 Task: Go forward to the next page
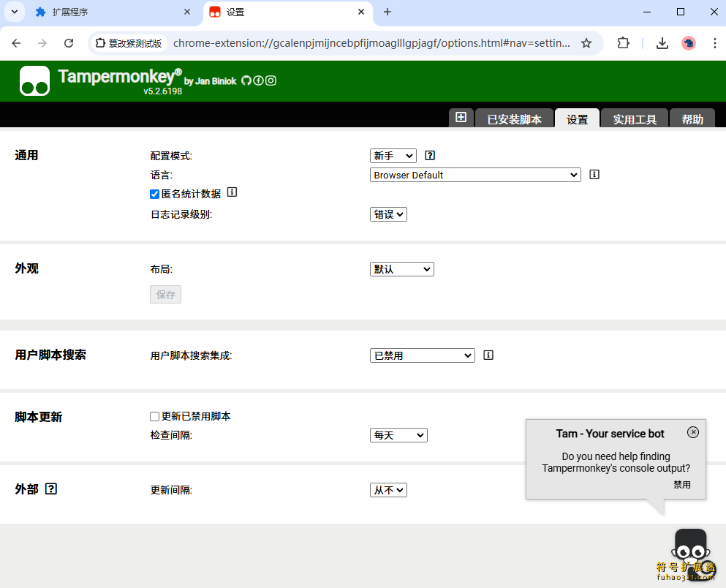coord(42,43)
